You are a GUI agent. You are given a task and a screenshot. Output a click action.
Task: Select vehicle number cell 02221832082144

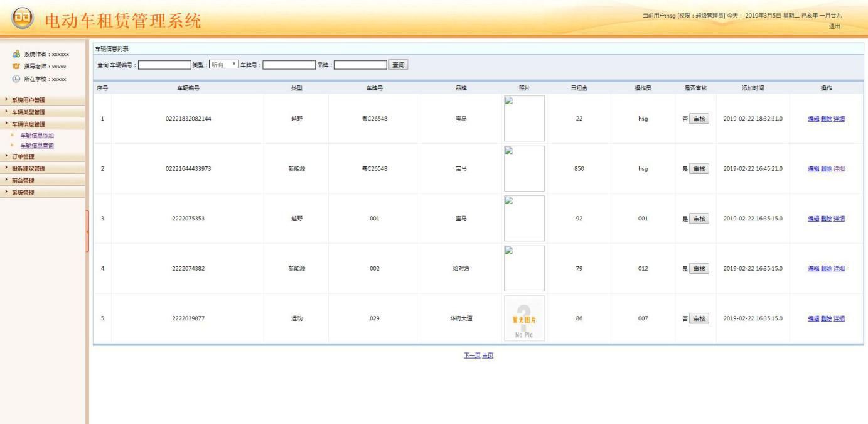click(x=188, y=119)
